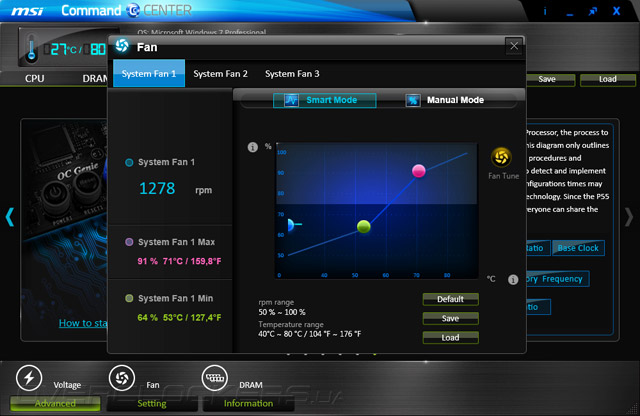
Task: Select the System Fan 1 Max pink indicator
Action: pos(129,242)
